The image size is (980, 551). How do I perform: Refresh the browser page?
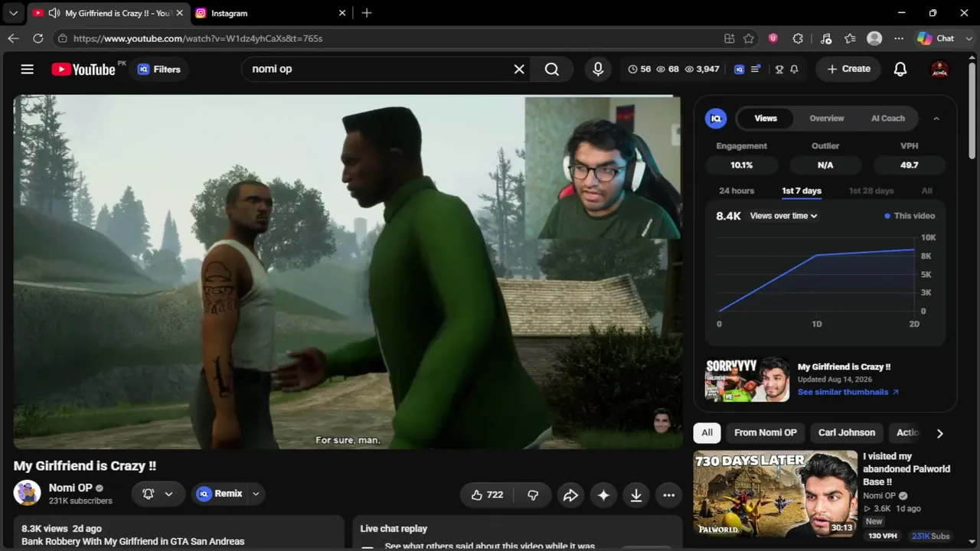[38, 38]
